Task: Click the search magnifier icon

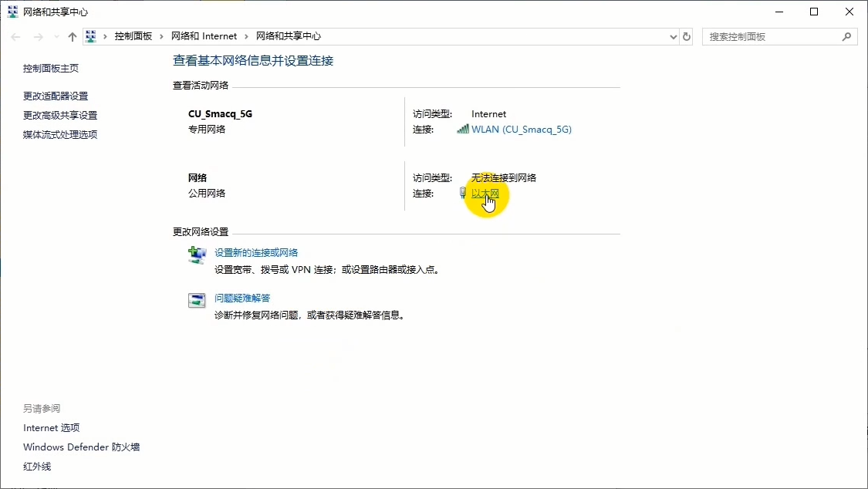Action: [x=846, y=36]
